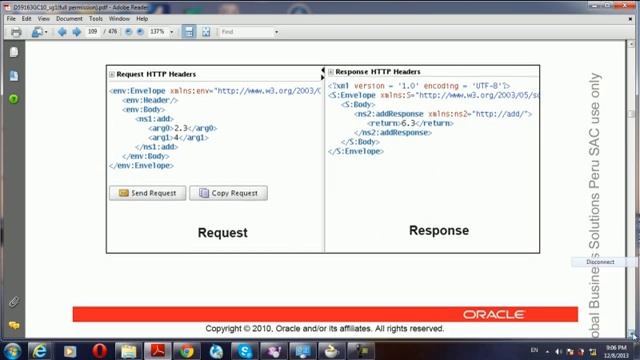640x360 pixels.
Task: Click the Send Request button
Action: (147, 193)
